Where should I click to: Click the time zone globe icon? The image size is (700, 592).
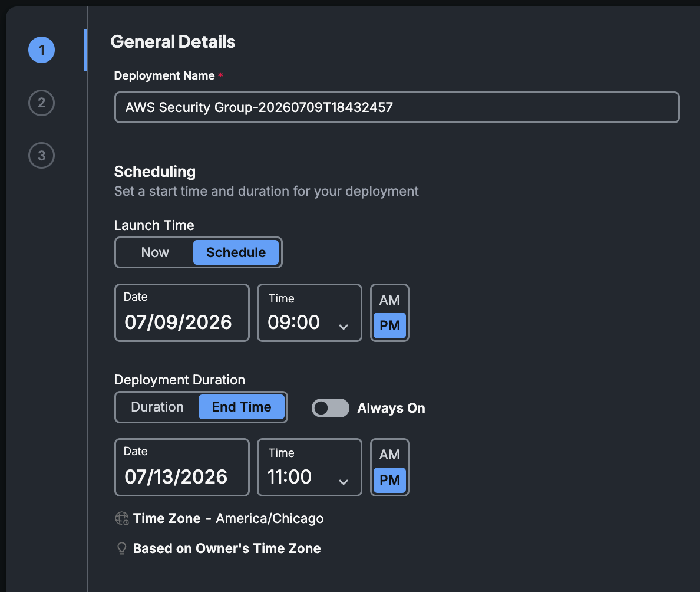coord(122,518)
